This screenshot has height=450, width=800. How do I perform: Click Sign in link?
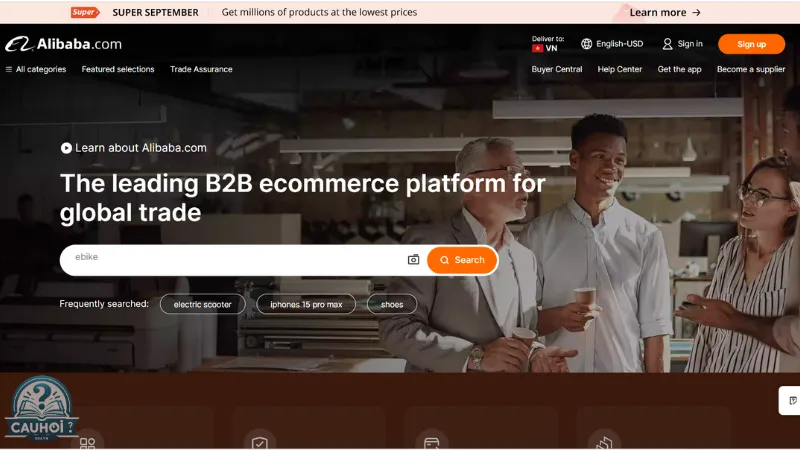click(690, 44)
